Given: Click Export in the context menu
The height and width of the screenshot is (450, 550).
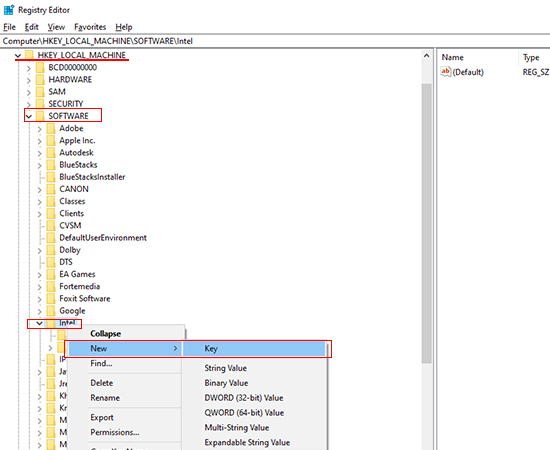Looking at the screenshot, I should coord(125,418).
